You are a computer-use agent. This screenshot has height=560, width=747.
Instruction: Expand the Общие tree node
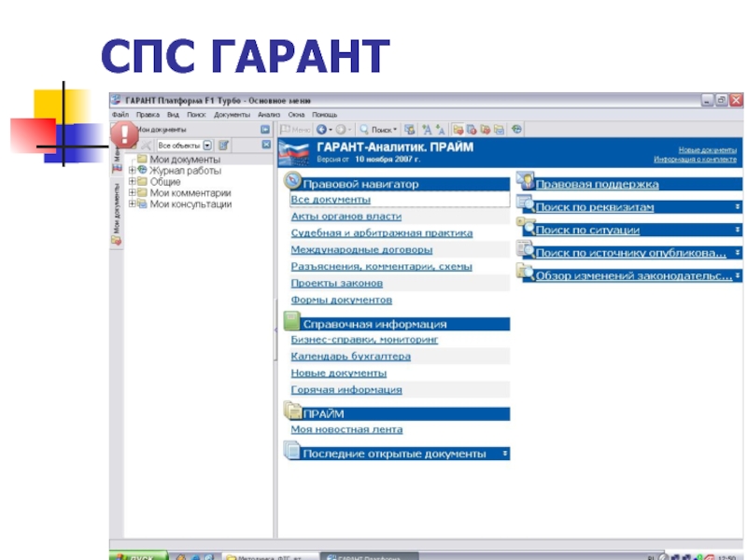click(x=133, y=181)
